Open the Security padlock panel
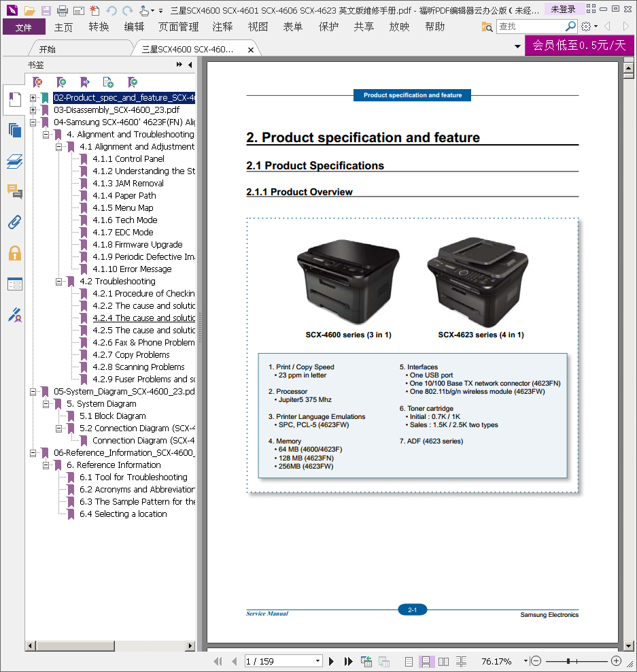 [x=14, y=253]
